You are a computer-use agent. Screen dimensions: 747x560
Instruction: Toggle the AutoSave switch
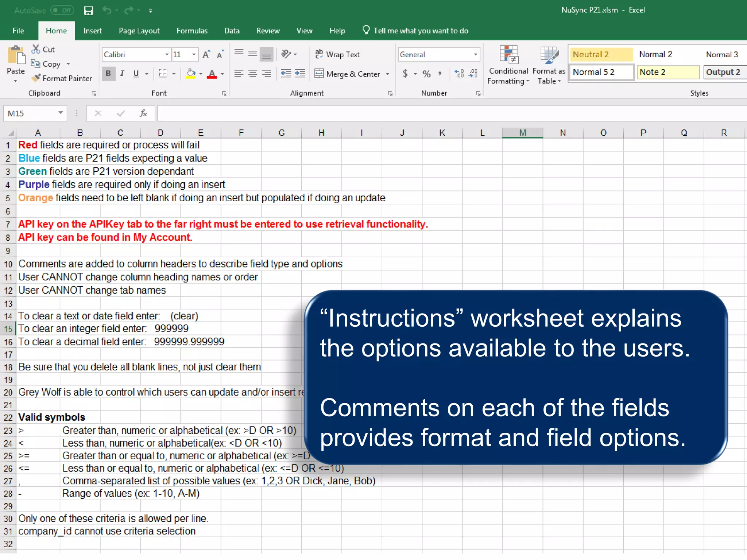click(x=62, y=10)
